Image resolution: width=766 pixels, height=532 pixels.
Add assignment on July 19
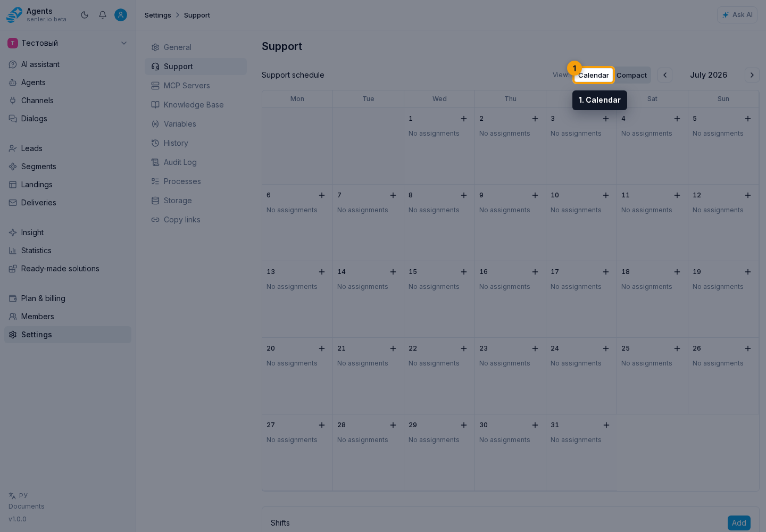pos(748,272)
